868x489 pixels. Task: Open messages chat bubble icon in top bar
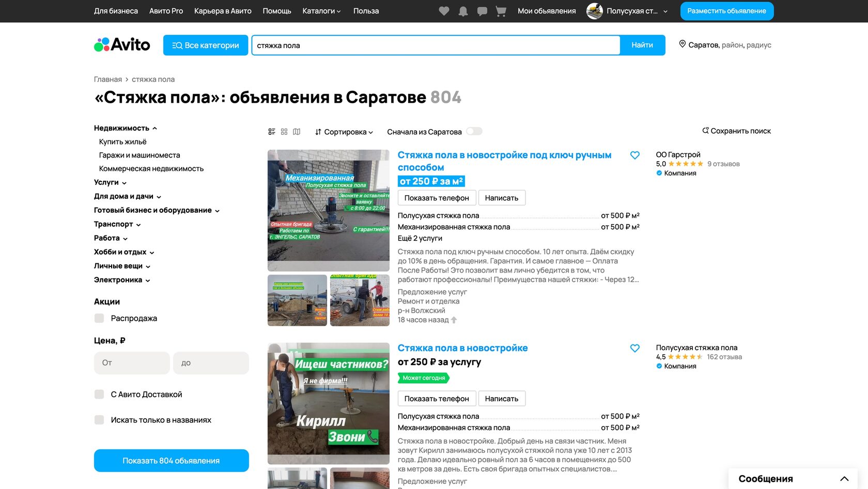(482, 11)
